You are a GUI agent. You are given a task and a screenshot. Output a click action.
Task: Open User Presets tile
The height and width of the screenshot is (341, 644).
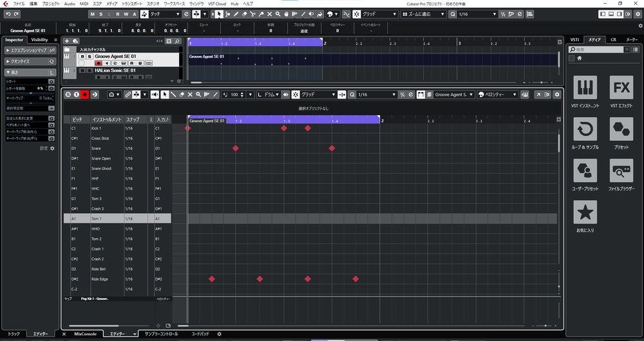coord(585,170)
